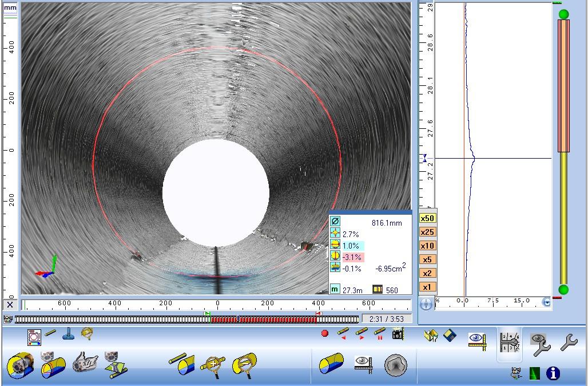Play pipe scan forward
This screenshot has width=588, height=386.
[x=361, y=333]
